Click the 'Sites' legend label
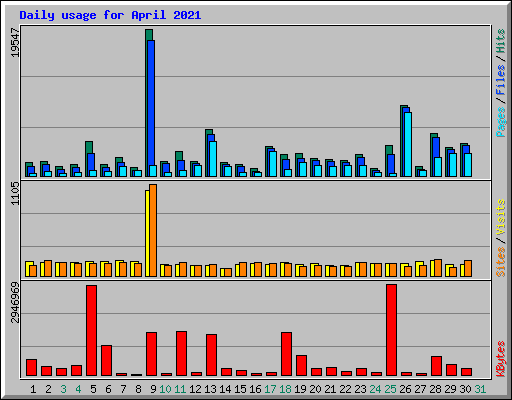This screenshot has height=400, width=512. pyautogui.click(x=501, y=262)
